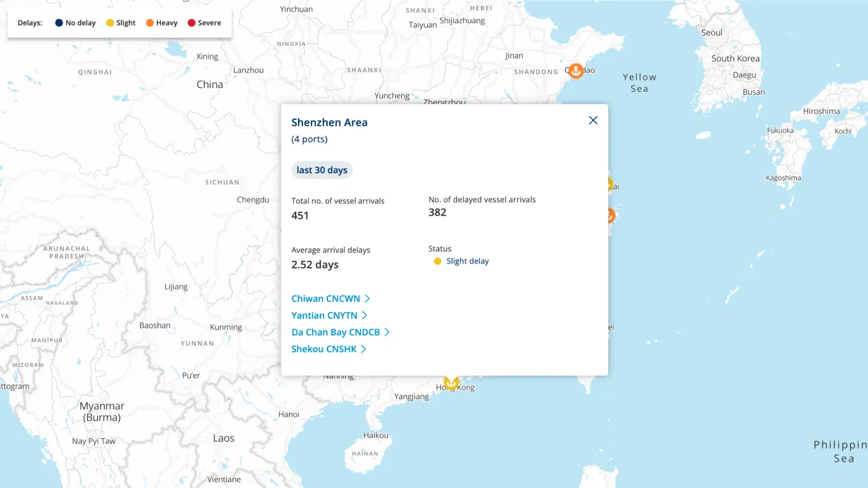868x488 pixels.
Task: Click the yellow port marker at Hong Kong
Action: pyautogui.click(x=453, y=382)
